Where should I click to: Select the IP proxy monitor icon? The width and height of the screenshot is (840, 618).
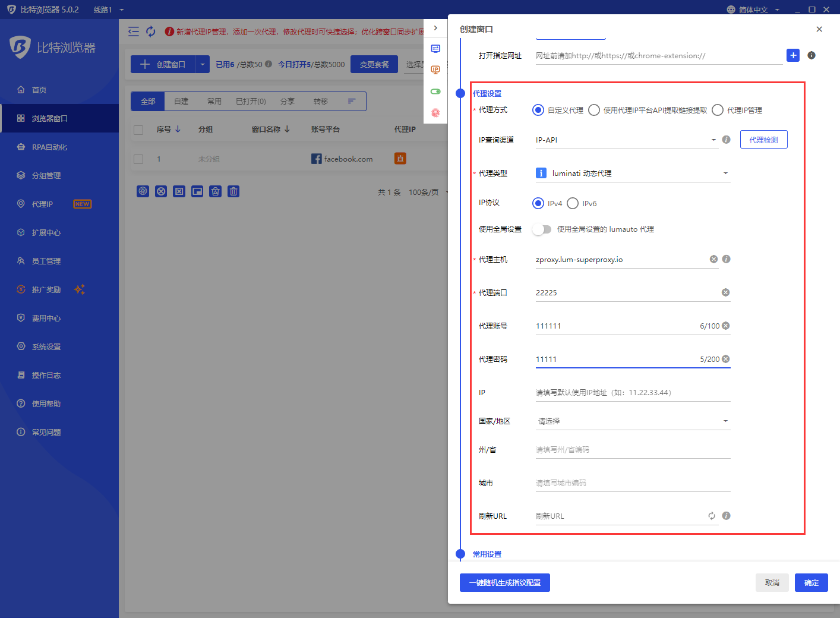pos(435,70)
